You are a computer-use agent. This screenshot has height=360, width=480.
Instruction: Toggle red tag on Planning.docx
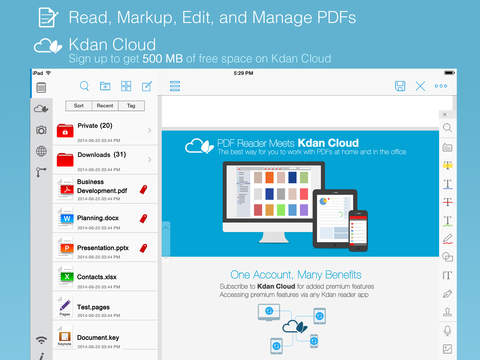tap(143, 218)
